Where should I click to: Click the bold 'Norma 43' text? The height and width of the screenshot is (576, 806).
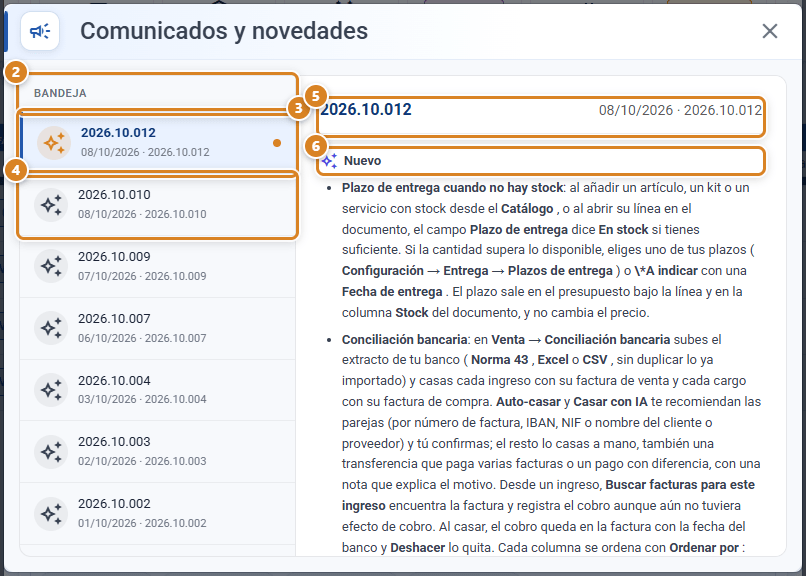[x=500, y=360]
